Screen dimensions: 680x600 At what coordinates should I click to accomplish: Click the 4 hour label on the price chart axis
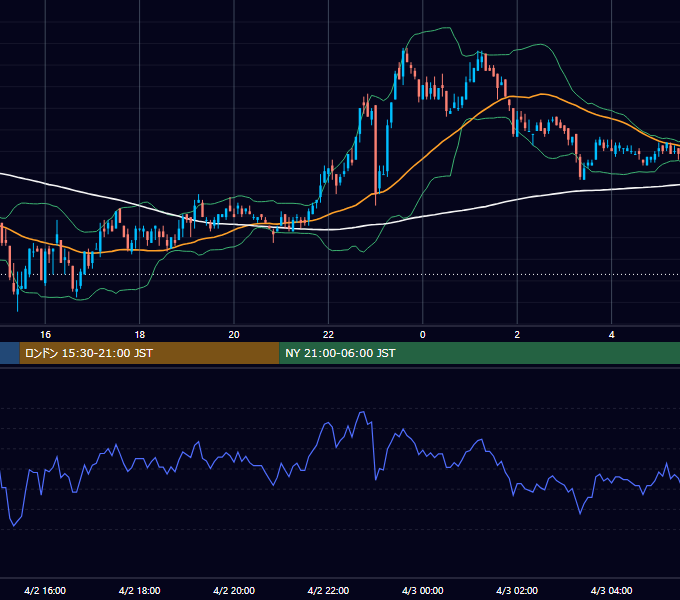pyautogui.click(x=611, y=335)
